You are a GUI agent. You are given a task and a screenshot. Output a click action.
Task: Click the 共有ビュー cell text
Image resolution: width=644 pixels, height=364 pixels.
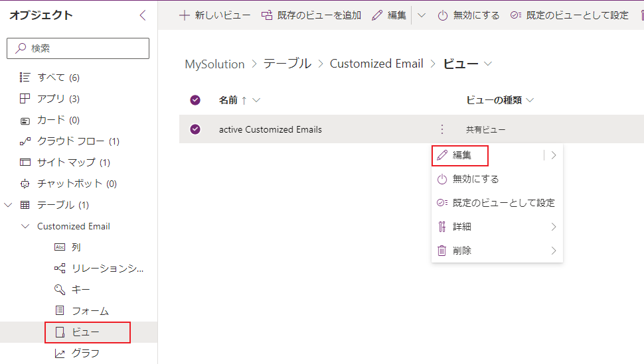pyautogui.click(x=485, y=130)
